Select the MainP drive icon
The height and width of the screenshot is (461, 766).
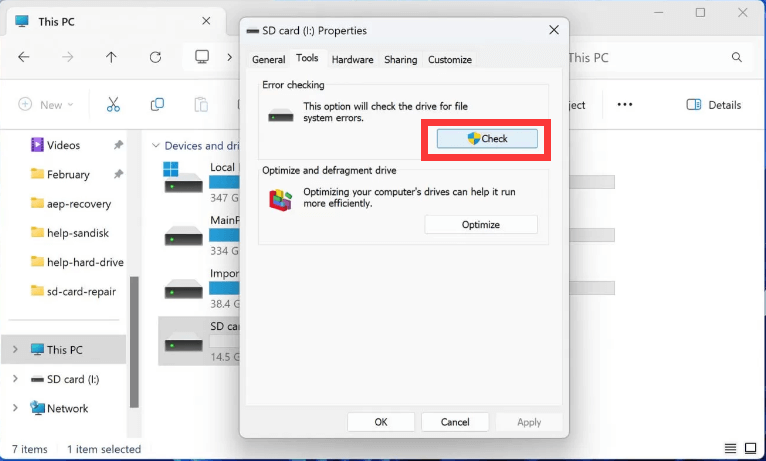[x=184, y=235]
